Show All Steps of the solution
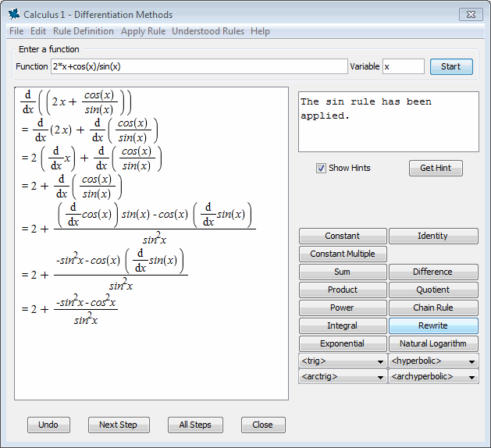Viewport: 491px width, 448px height. point(195,425)
